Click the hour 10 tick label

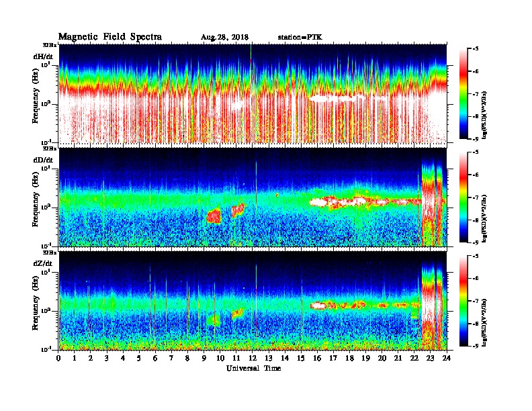pyautogui.click(x=220, y=359)
